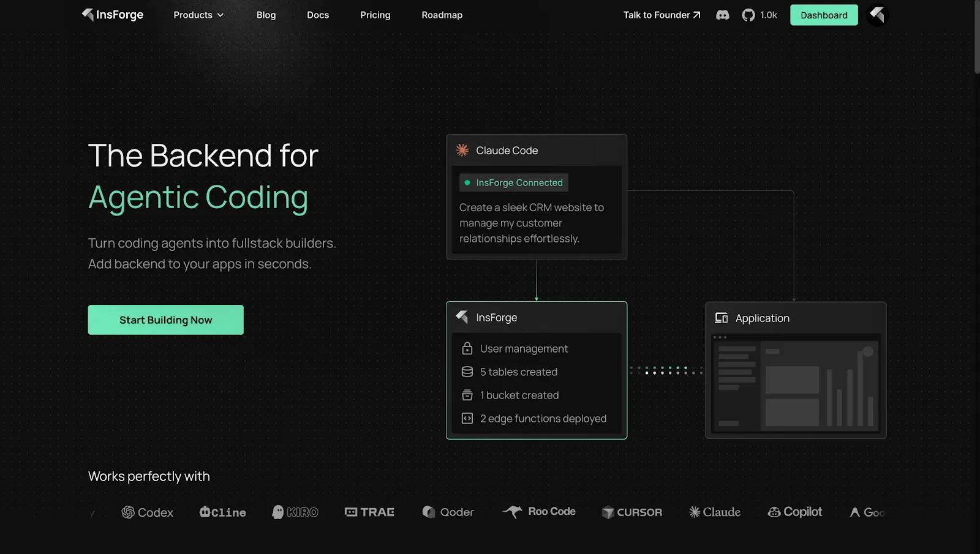Select the Qoder logo
The width and height of the screenshot is (980, 554).
click(x=448, y=512)
